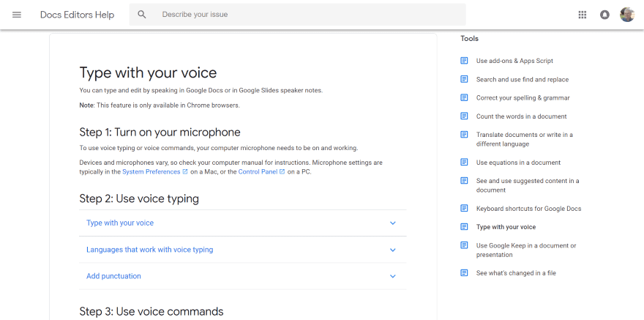Open Use equations in a document
This screenshot has height=320, width=644.
(518, 163)
